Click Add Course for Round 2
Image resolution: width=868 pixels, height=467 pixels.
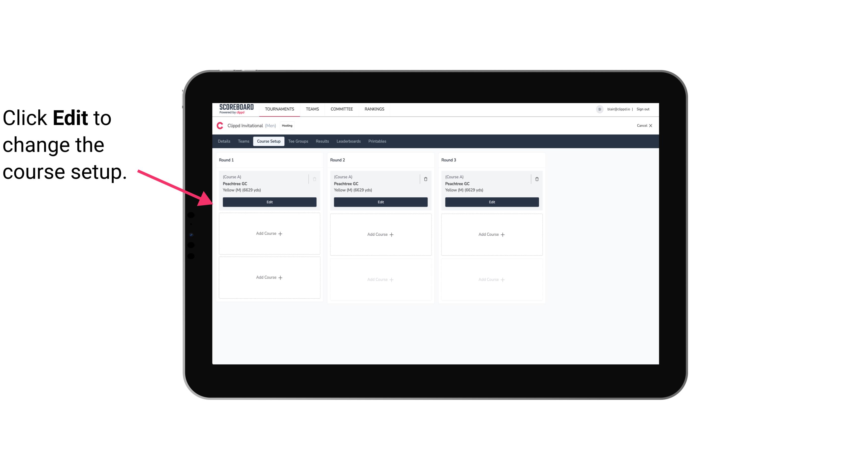point(380,234)
